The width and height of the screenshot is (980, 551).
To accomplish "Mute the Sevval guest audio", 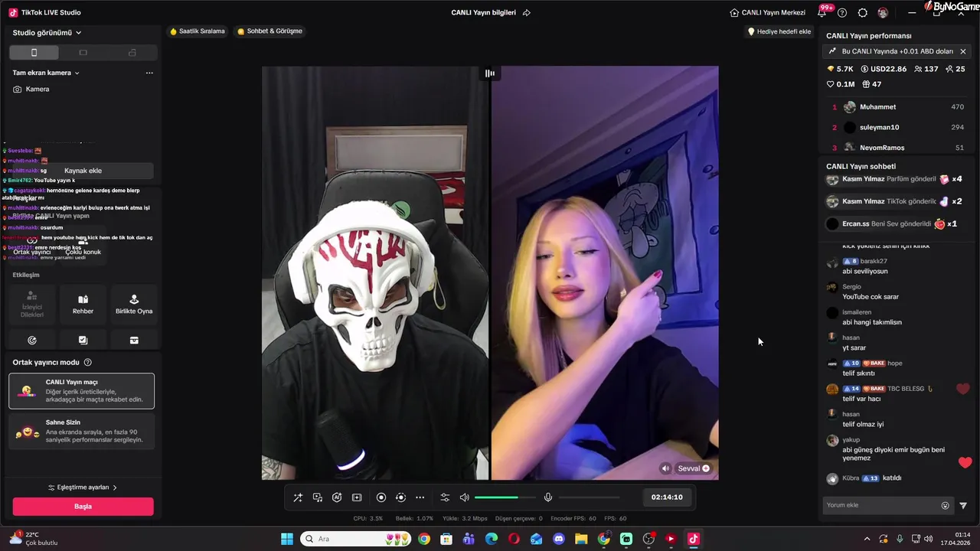I will [x=665, y=468].
